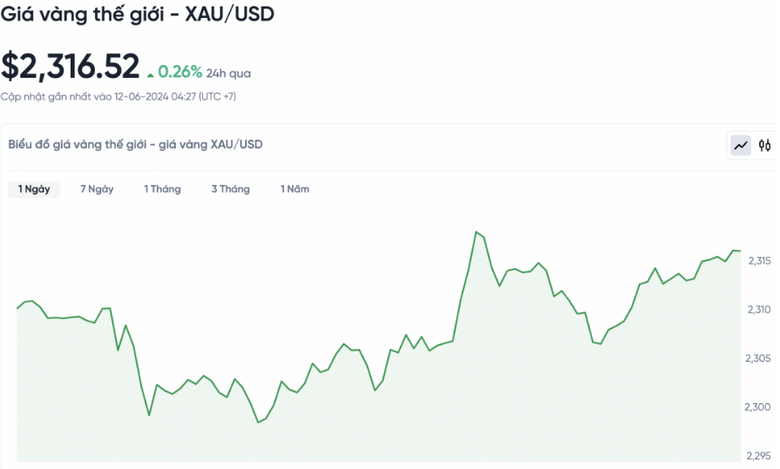Show the 1 Tháng chart range
780x469 pixels.
(x=162, y=189)
